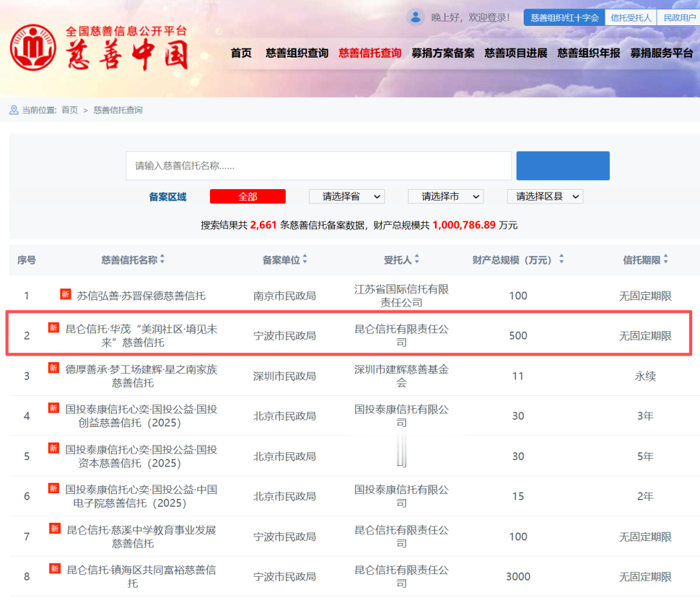Open 募捐服务平台 menu item
The height and width of the screenshot is (600, 700).
click(662, 53)
